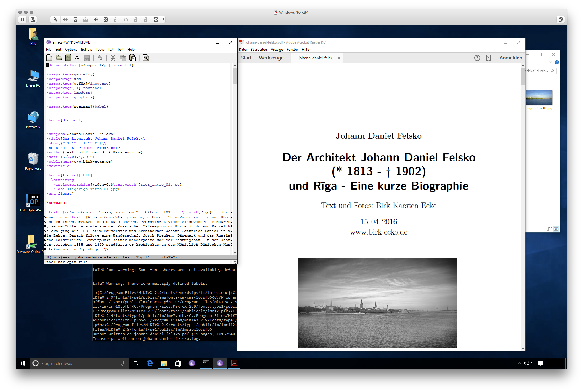Click the Copy icon in Emacs toolbar

click(123, 58)
